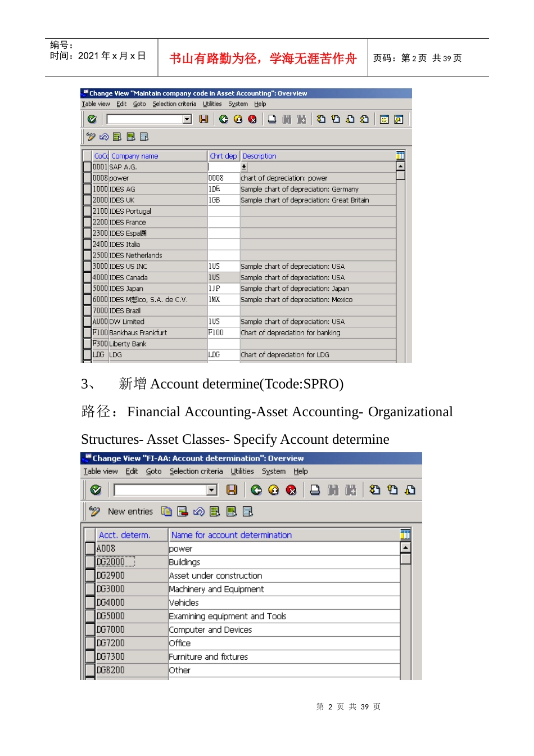The width and height of the screenshot is (534, 756).
Task: Click Chart of depreciation for LDG cell
Action: tap(318, 354)
